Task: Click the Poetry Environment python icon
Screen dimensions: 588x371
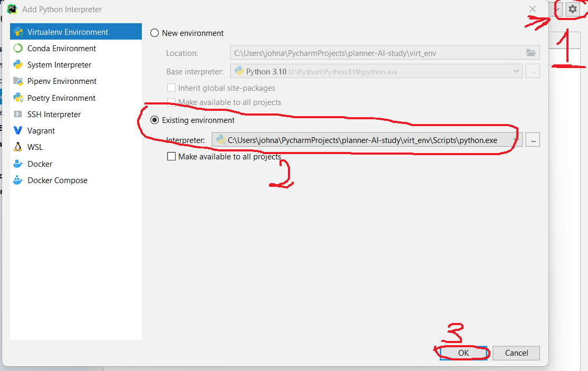Action: click(x=18, y=98)
